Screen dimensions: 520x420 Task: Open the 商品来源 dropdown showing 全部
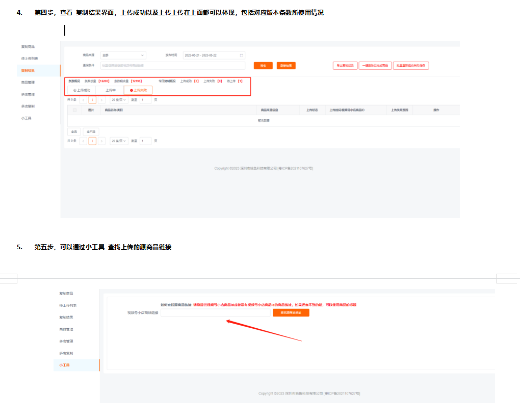(123, 55)
